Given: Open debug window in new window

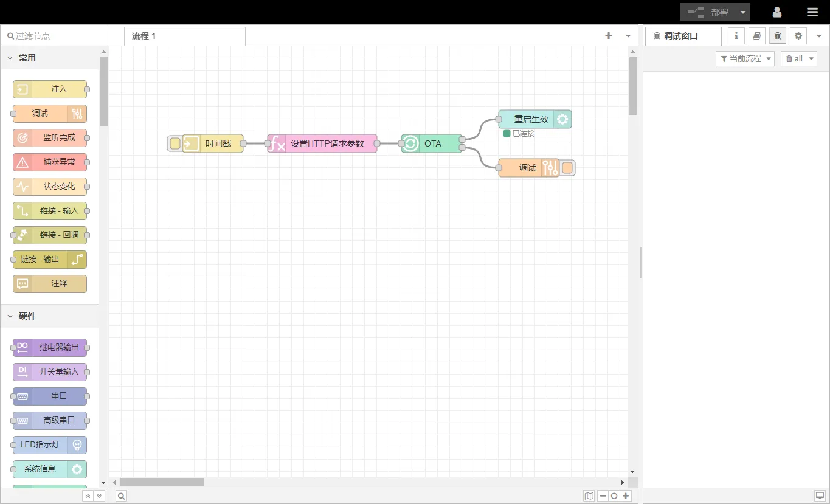Looking at the screenshot, I should coord(820,496).
